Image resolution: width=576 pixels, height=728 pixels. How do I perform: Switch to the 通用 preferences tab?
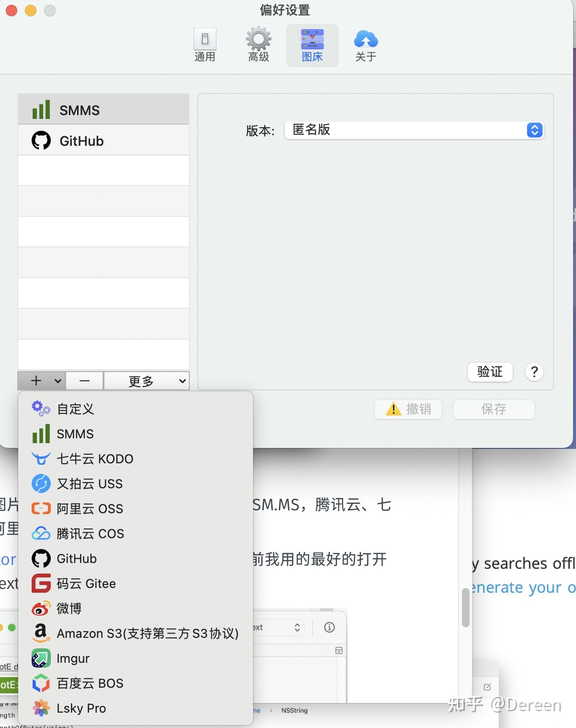pos(205,45)
